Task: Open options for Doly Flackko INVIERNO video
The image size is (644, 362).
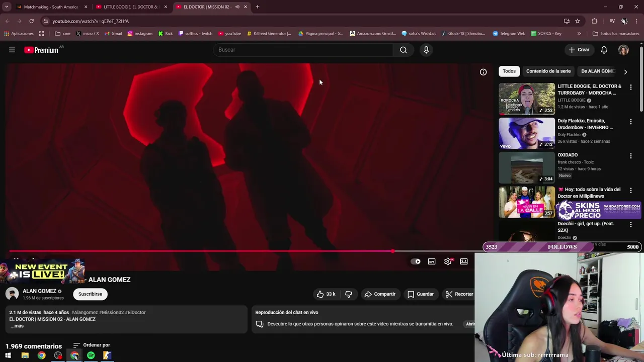Action: (630, 122)
